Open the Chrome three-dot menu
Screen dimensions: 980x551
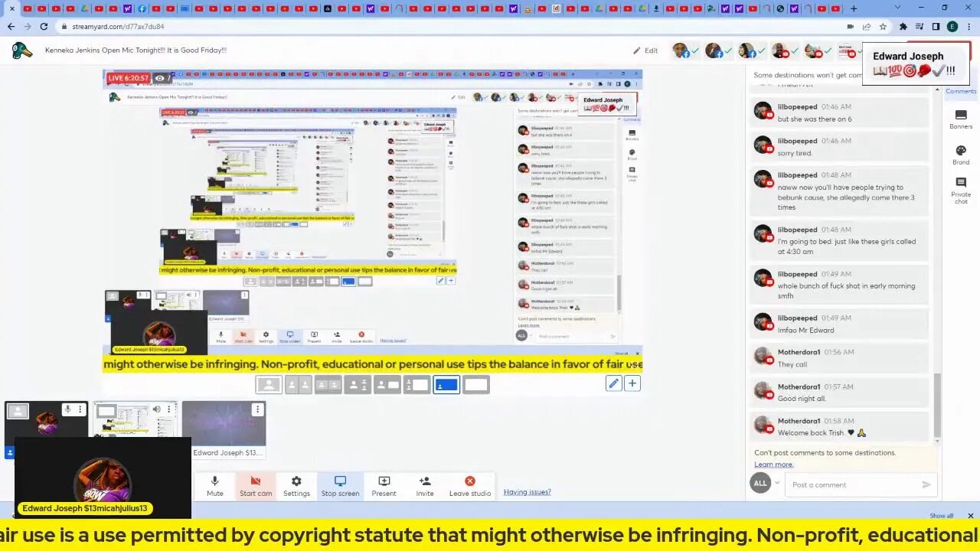click(x=969, y=26)
